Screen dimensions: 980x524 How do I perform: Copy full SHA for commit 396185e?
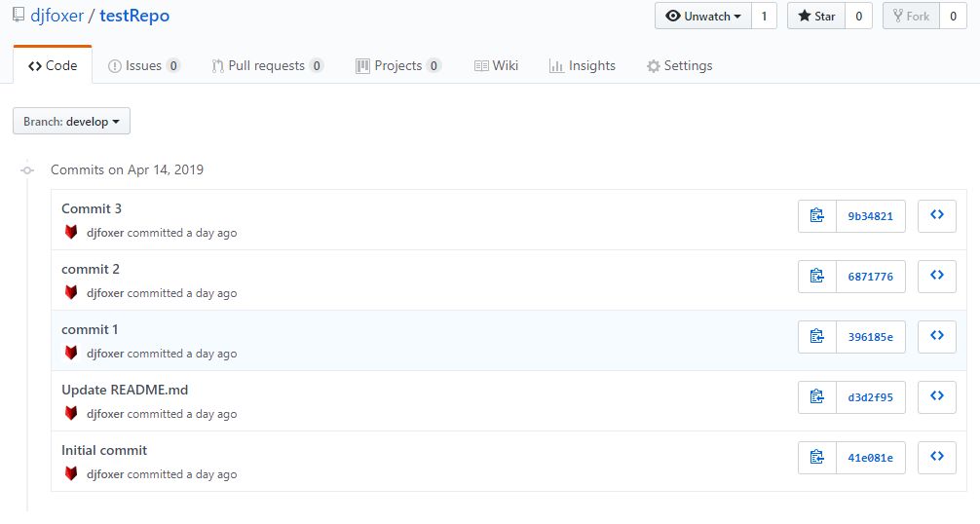point(817,337)
